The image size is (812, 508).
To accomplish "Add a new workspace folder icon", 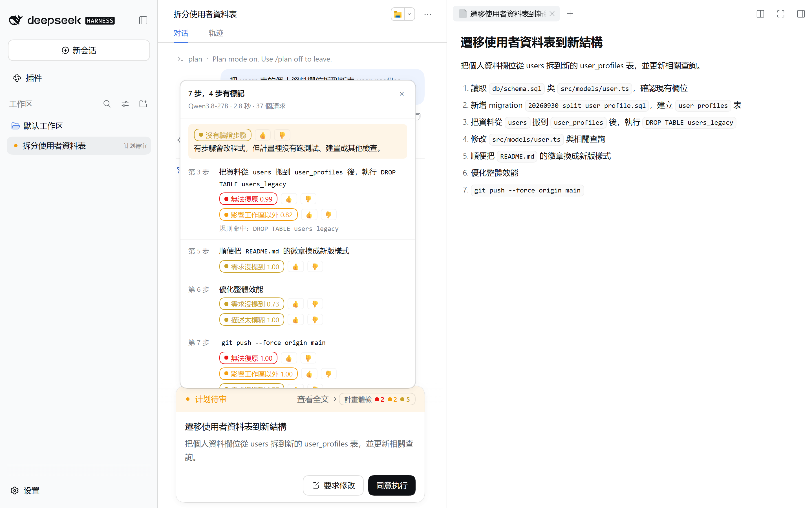I will 143,104.
